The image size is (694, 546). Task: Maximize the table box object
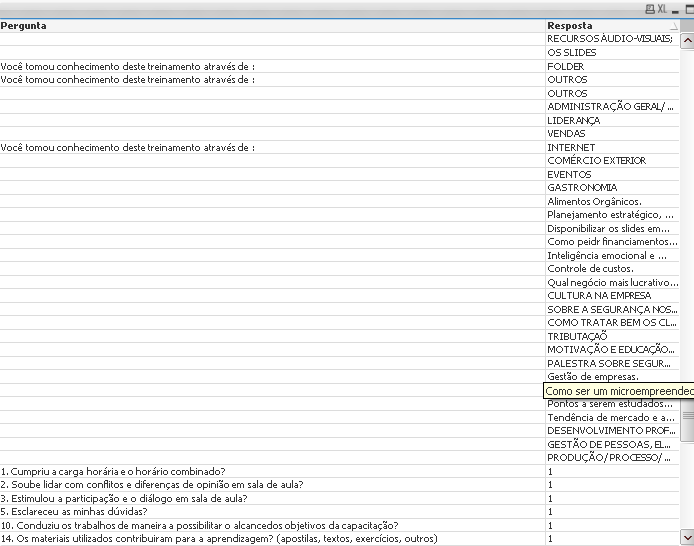tap(690, 9)
